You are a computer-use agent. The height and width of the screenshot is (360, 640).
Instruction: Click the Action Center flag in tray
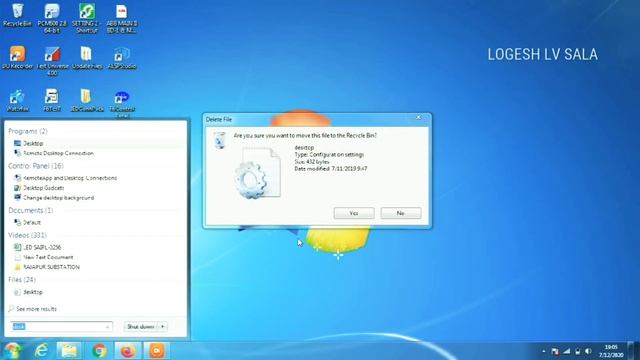coord(555,351)
